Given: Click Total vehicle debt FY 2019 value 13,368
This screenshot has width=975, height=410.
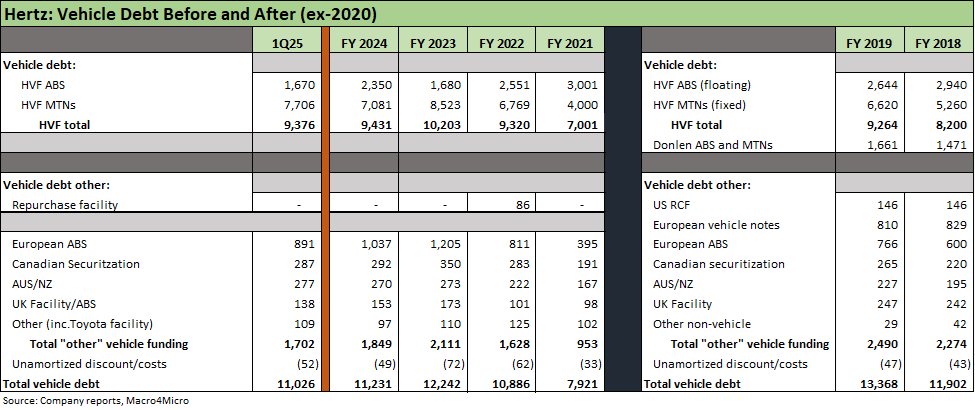Looking at the screenshot, I should click(x=879, y=384).
